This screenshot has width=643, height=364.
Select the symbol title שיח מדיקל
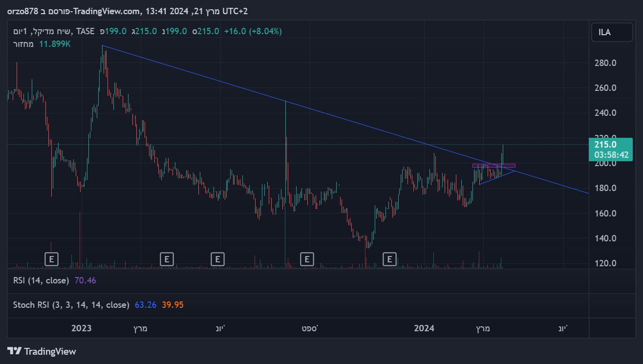click(52, 31)
